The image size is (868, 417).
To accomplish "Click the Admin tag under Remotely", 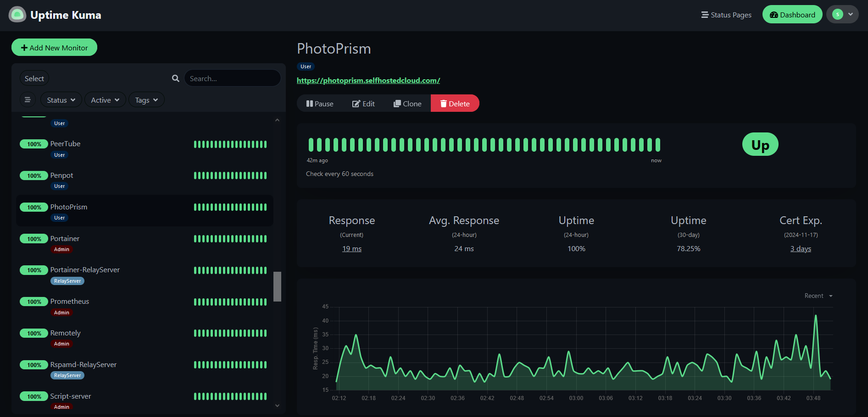I will (x=61, y=344).
